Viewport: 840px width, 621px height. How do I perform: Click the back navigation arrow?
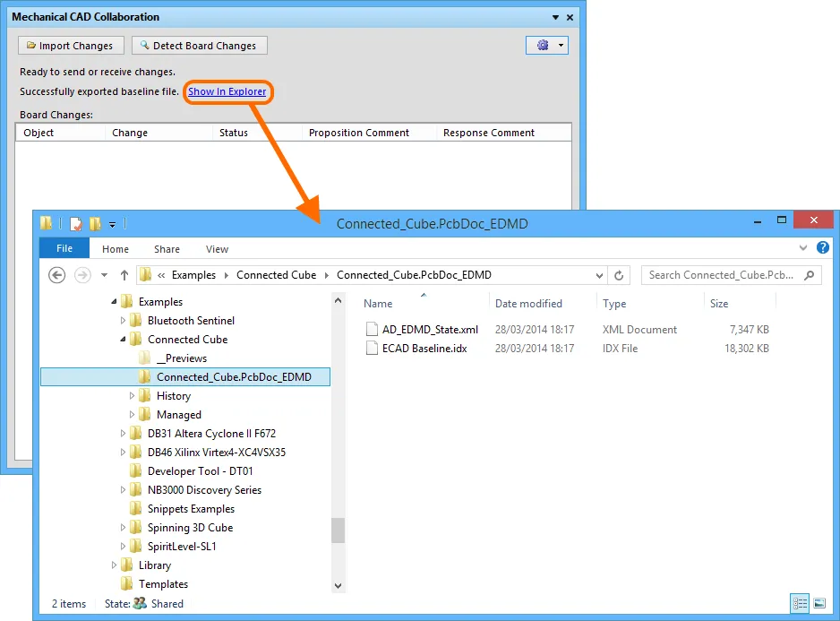tap(56, 275)
